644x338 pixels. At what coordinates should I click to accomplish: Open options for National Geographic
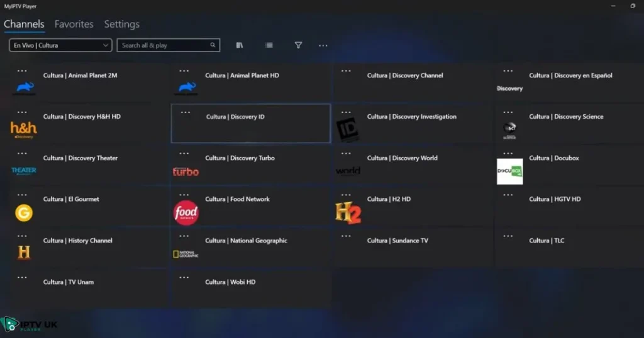[184, 236]
